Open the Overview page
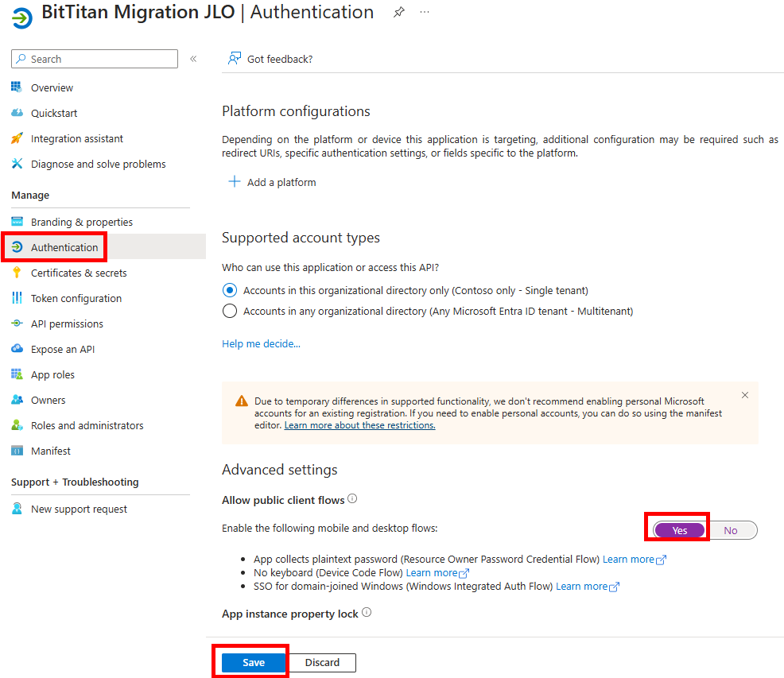This screenshot has height=678, width=784. click(52, 87)
